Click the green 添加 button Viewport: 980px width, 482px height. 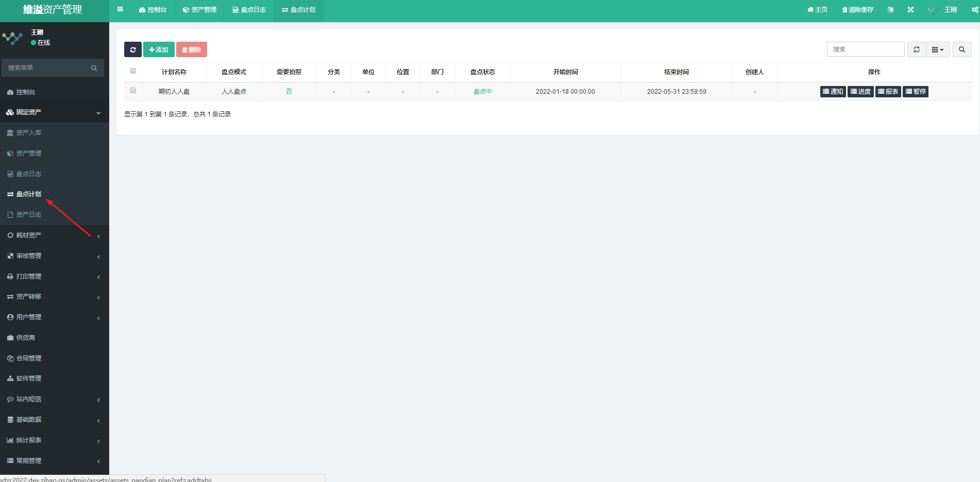click(x=159, y=50)
